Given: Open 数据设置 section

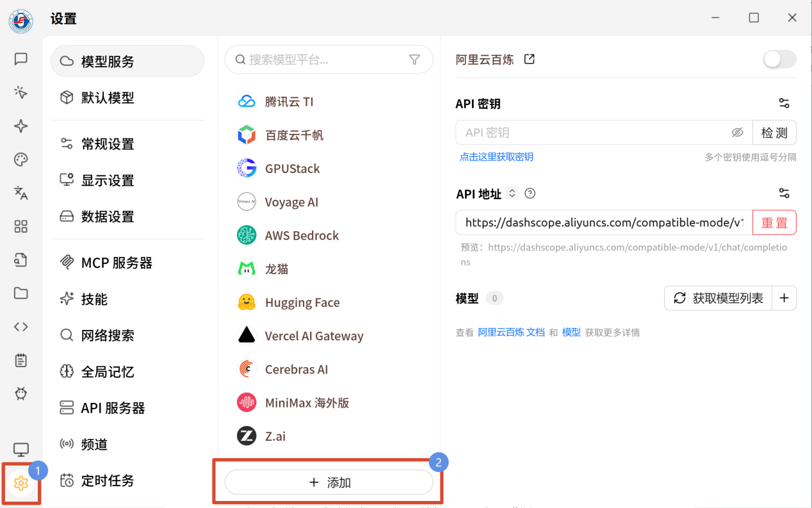Looking at the screenshot, I should click(127, 216).
